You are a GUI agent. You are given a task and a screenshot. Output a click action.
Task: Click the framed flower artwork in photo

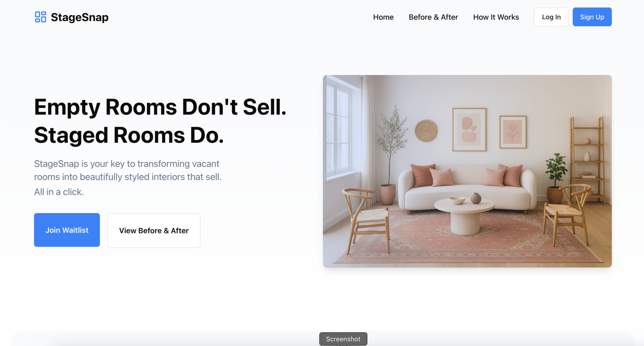point(513,132)
